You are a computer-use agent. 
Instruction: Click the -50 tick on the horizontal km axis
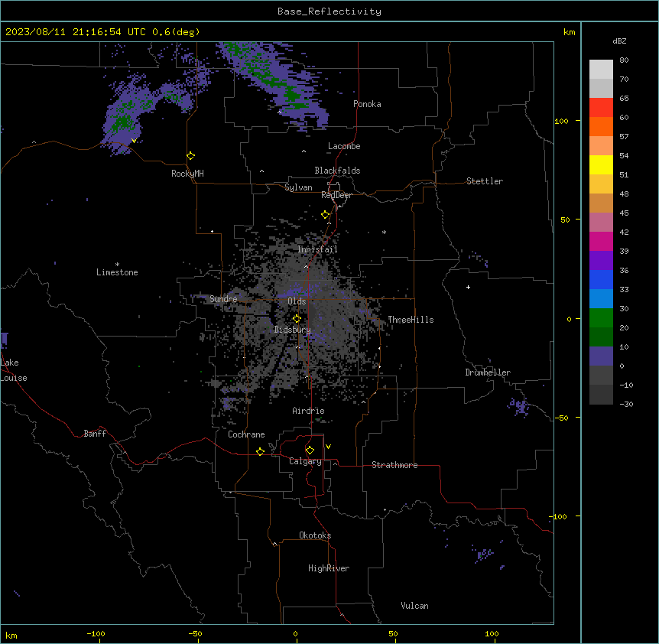click(x=195, y=633)
